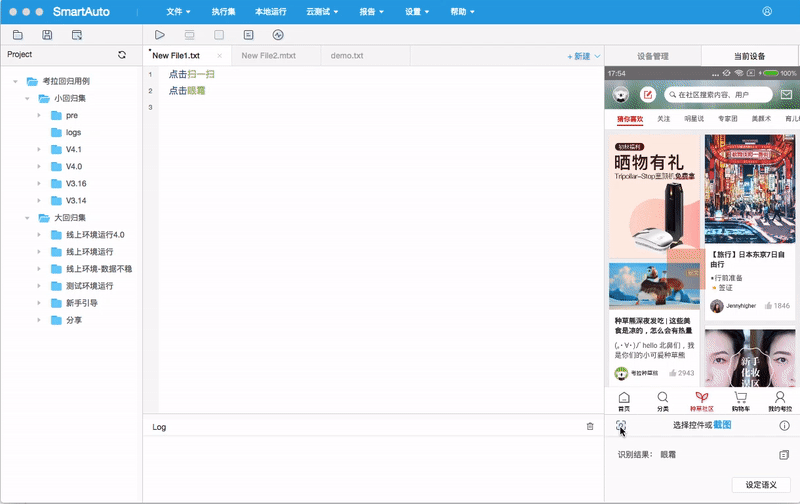Select the 新手引导 folder
The image size is (800, 504).
[x=74, y=303]
